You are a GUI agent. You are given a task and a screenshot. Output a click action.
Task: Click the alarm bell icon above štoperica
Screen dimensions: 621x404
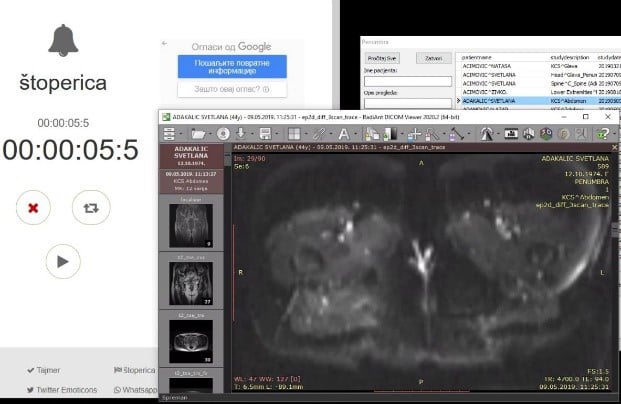[x=63, y=40]
